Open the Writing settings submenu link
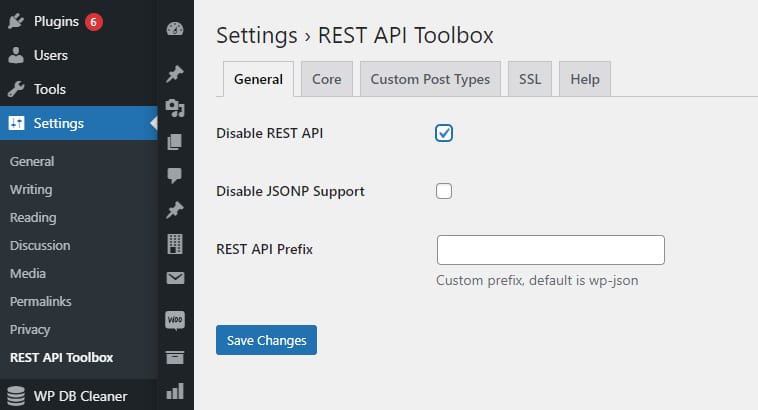 tap(31, 190)
